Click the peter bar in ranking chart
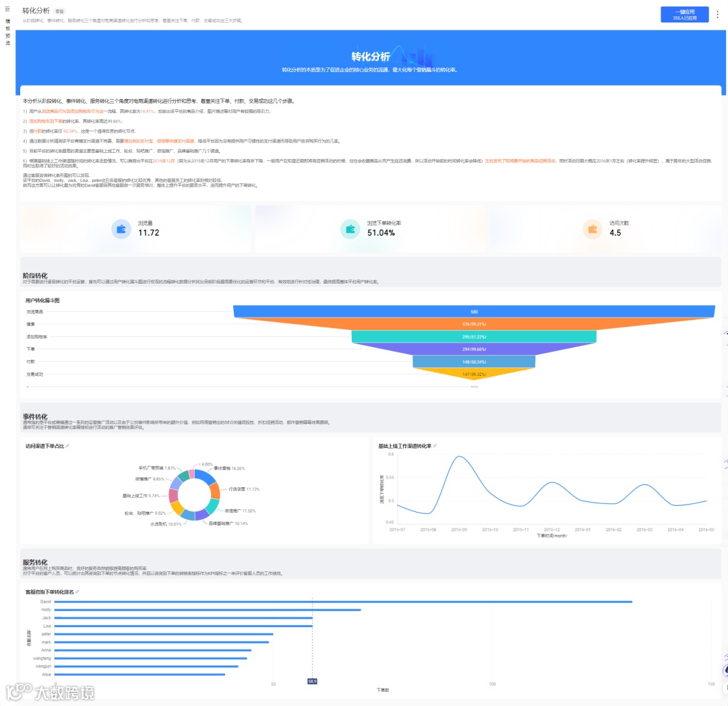 point(164,634)
